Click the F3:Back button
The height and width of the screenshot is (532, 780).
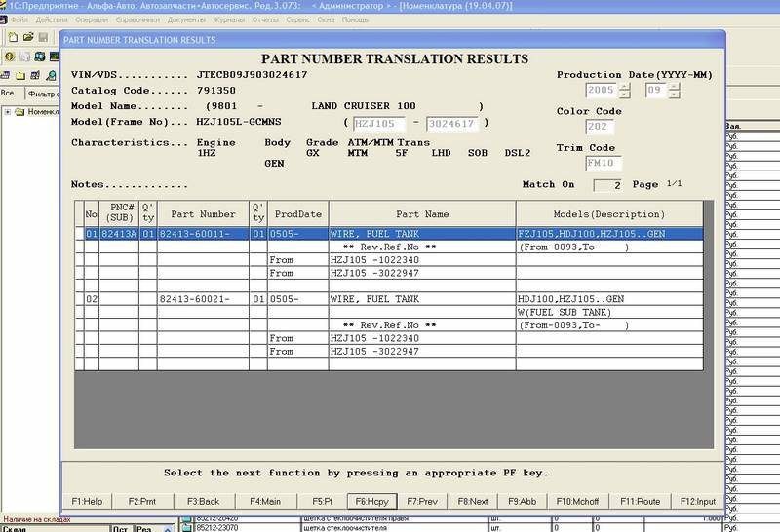(204, 501)
